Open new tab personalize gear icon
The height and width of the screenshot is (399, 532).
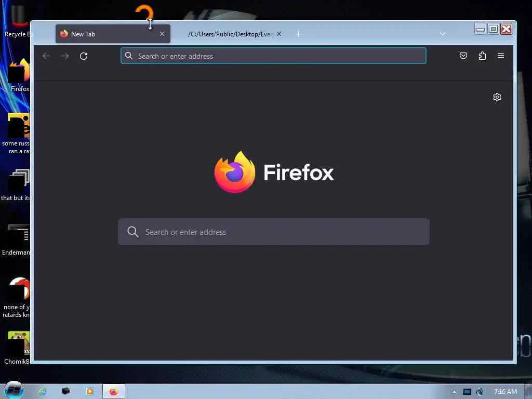tap(497, 97)
